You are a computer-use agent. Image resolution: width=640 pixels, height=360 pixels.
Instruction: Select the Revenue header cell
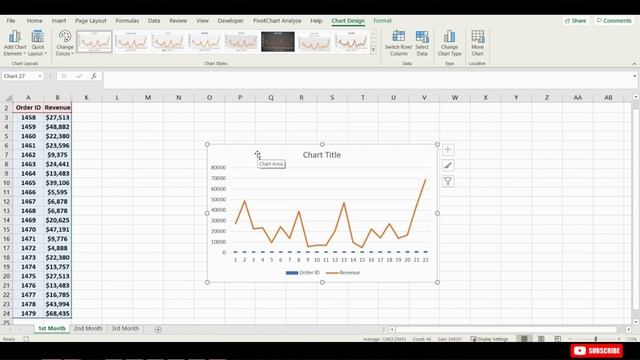[x=58, y=108]
